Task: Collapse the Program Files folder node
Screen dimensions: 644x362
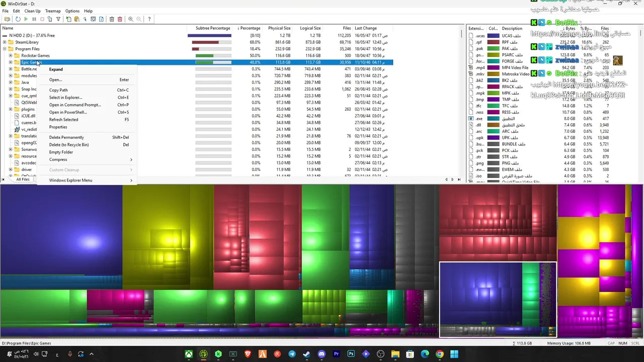Action: coord(5,49)
